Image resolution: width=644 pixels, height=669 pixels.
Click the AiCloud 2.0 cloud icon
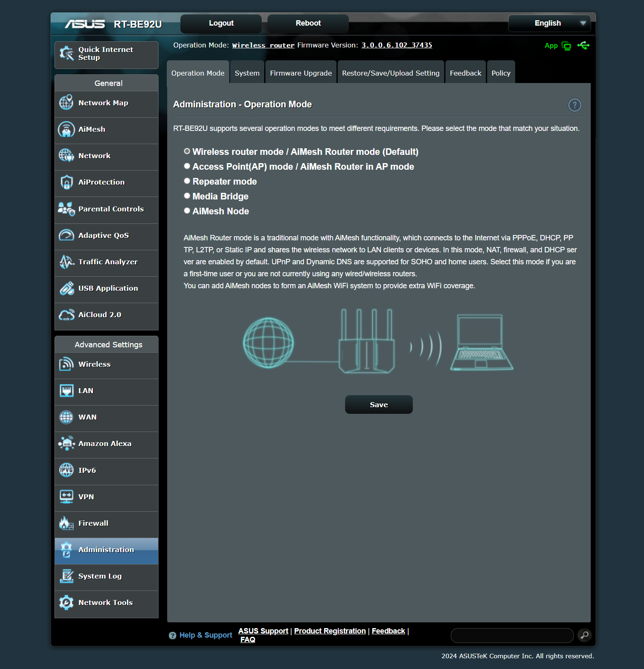coord(66,315)
